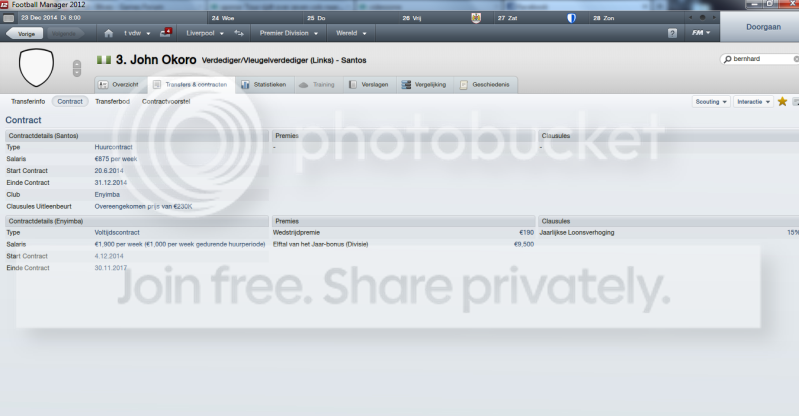The width and height of the screenshot is (799, 416).
Task: Open the Transferbod sub-tab
Action: (x=112, y=101)
